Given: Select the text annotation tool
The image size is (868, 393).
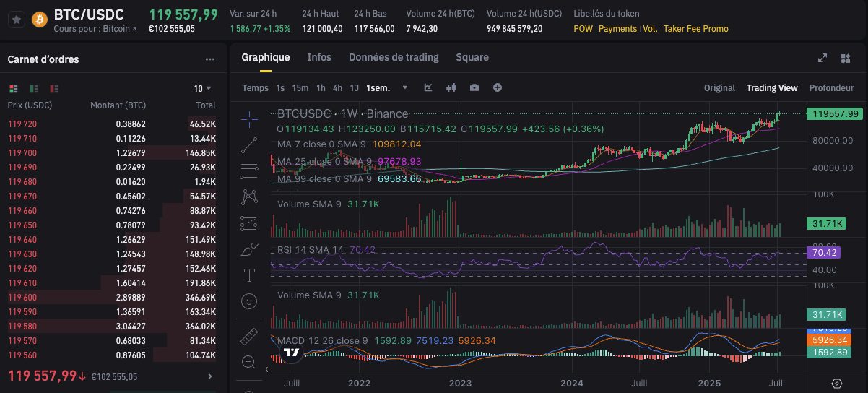Looking at the screenshot, I should tap(249, 275).
